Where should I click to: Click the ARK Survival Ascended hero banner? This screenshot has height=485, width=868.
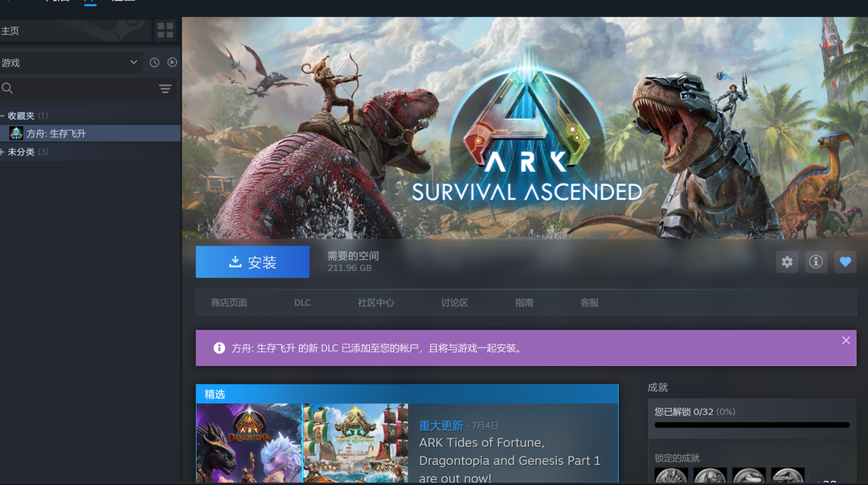[525, 128]
